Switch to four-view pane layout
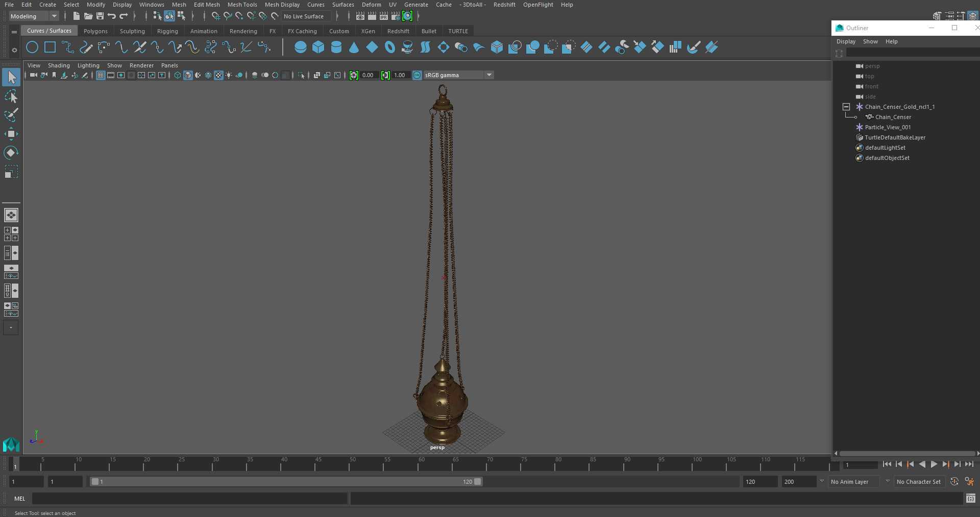 (11, 234)
